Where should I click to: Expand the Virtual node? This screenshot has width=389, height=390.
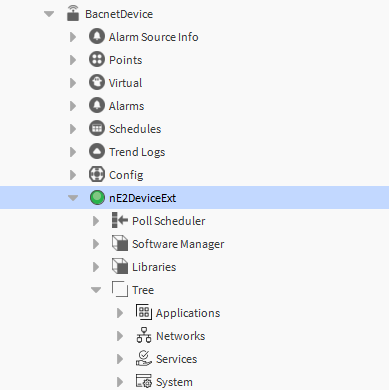coord(73,83)
